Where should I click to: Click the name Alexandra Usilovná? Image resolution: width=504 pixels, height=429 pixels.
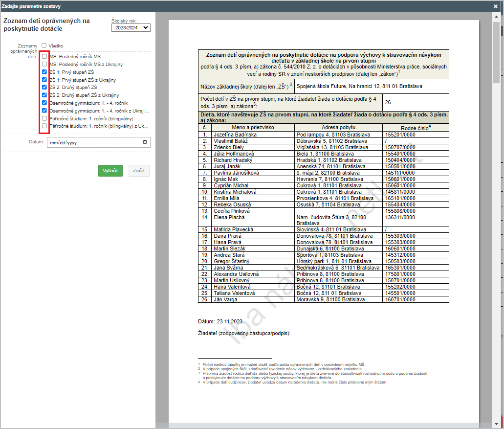[x=236, y=274]
